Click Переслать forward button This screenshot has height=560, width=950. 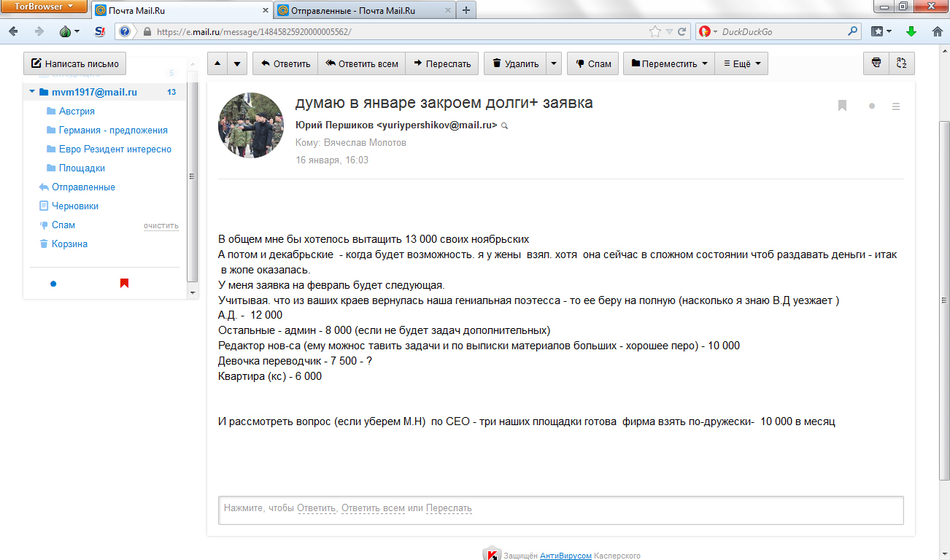[x=442, y=63]
